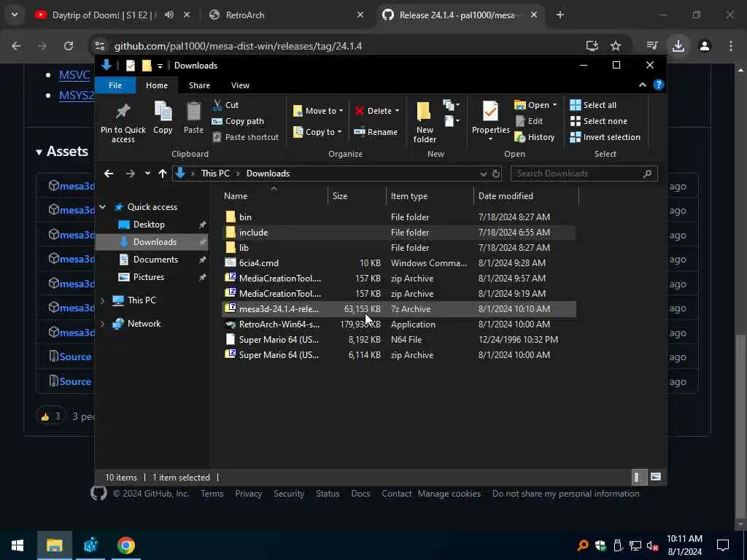Click Chrome icon in taskbar
747x560 pixels.
click(125, 545)
